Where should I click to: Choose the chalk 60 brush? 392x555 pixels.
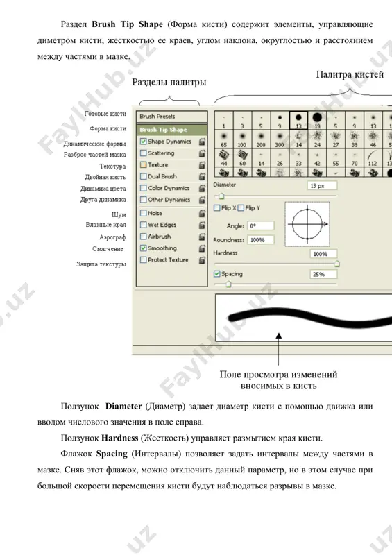(x=242, y=157)
